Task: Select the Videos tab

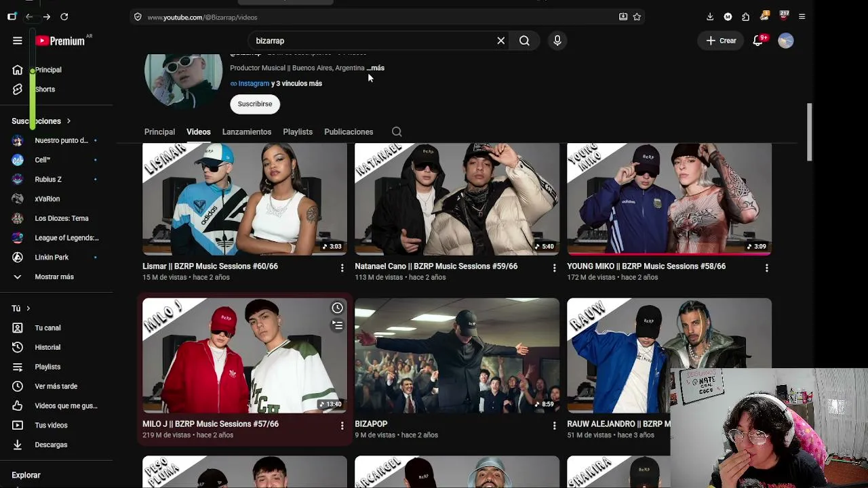Action: pos(199,132)
